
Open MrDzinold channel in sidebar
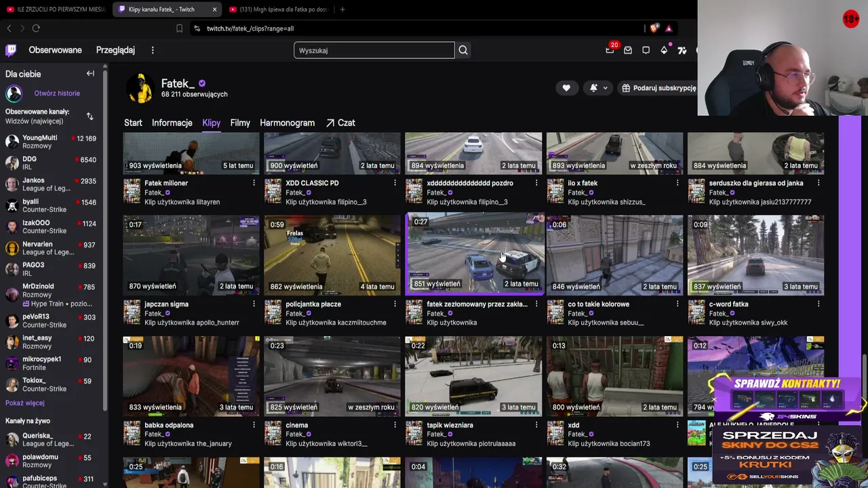point(52,295)
